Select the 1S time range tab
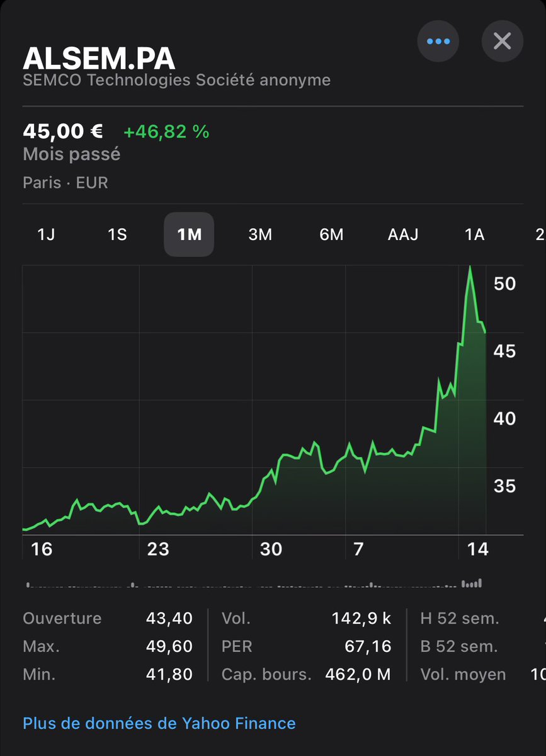This screenshot has width=546, height=756. pyautogui.click(x=117, y=234)
